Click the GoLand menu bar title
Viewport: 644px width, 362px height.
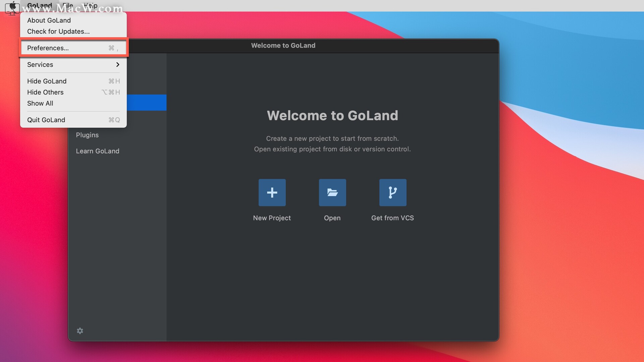(40, 6)
